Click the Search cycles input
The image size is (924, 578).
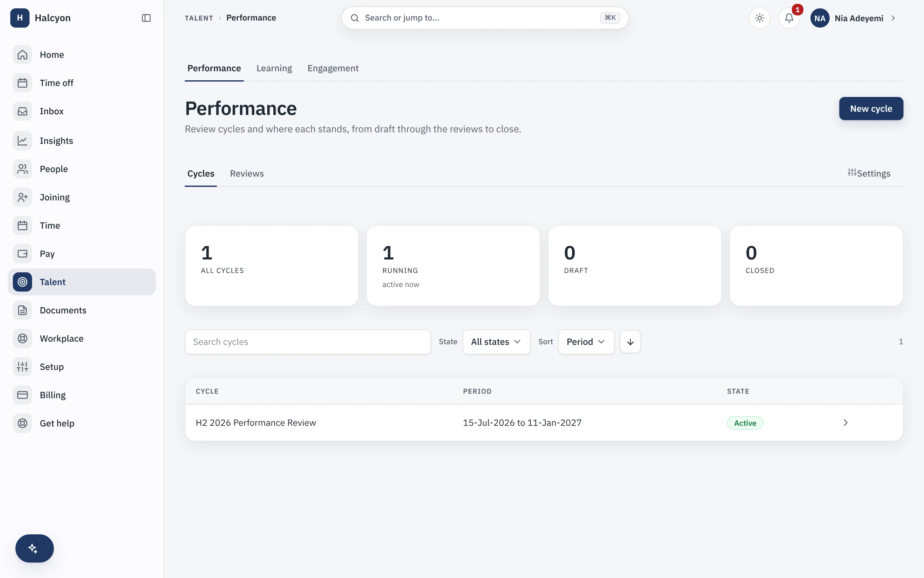308,342
